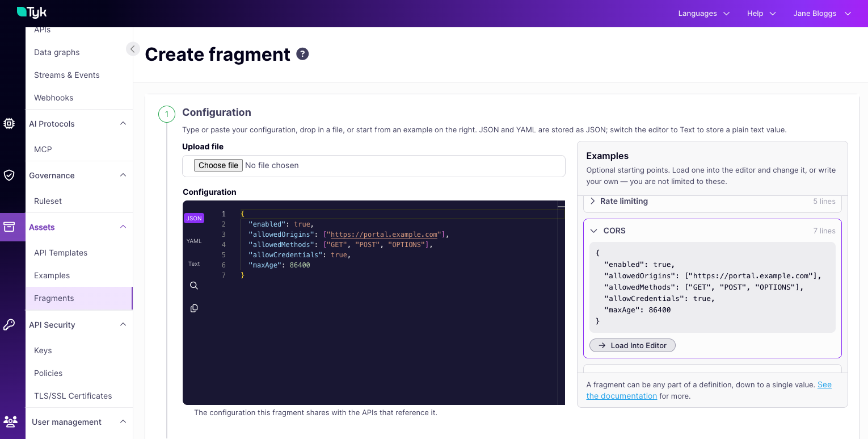Collapse the User management section
Image resolution: width=868 pixels, height=439 pixels.
tap(123, 421)
